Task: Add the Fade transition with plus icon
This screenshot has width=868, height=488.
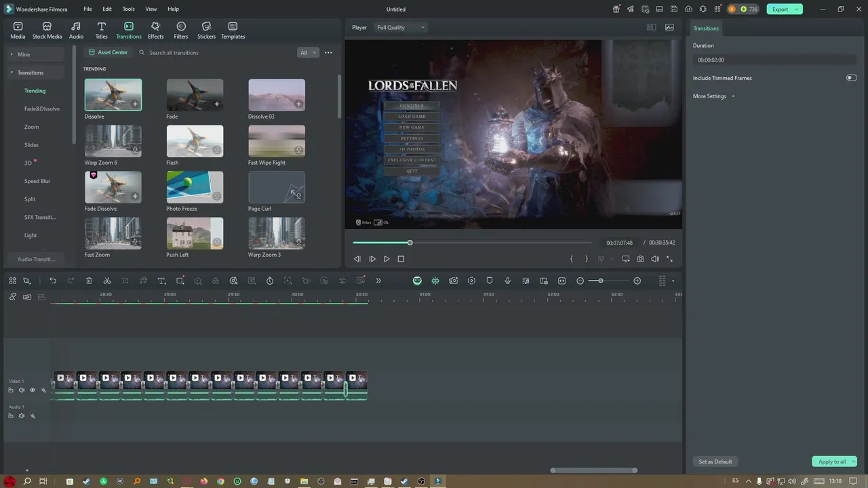Action: click(x=217, y=104)
